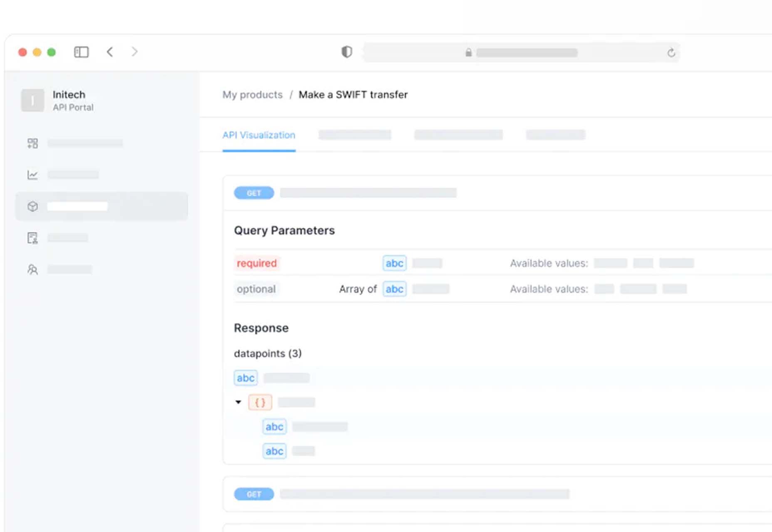
Task: Click the first GET method badge
Action: coord(254,193)
